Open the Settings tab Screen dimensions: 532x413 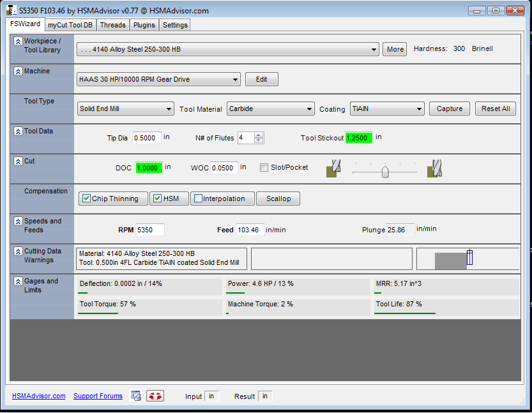tap(175, 25)
